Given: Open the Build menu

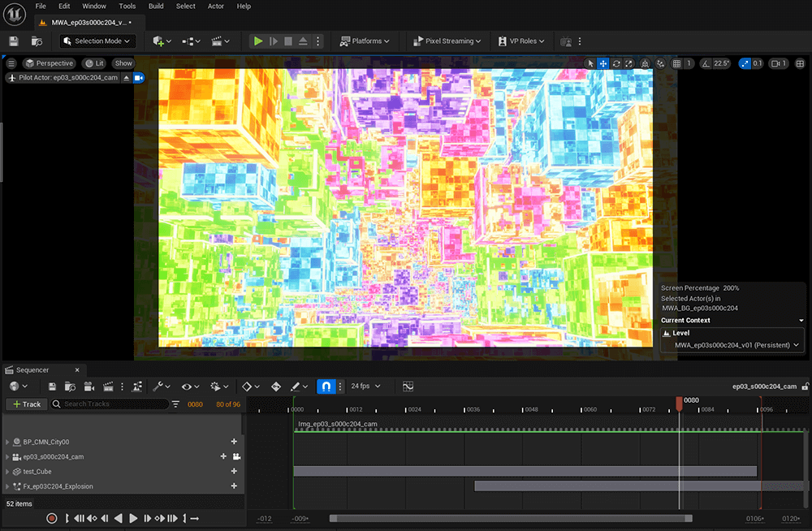Looking at the screenshot, I should pos(156,6).
